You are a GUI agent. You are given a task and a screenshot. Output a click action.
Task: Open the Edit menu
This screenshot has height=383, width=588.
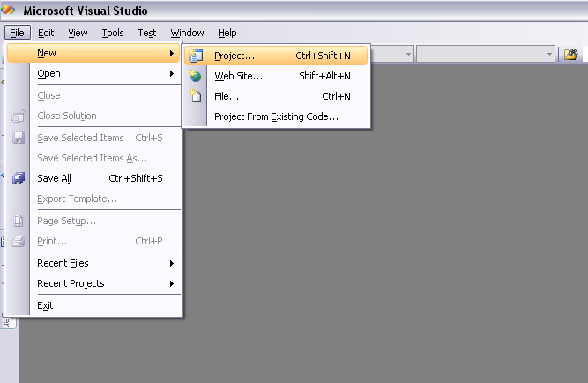[x=46, y=33]
